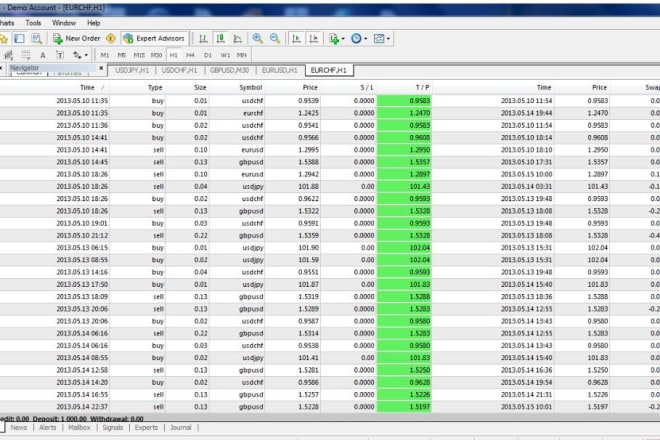
Task: Select the EURCHF,H1 chart tab
Action: tap(329, 70)
